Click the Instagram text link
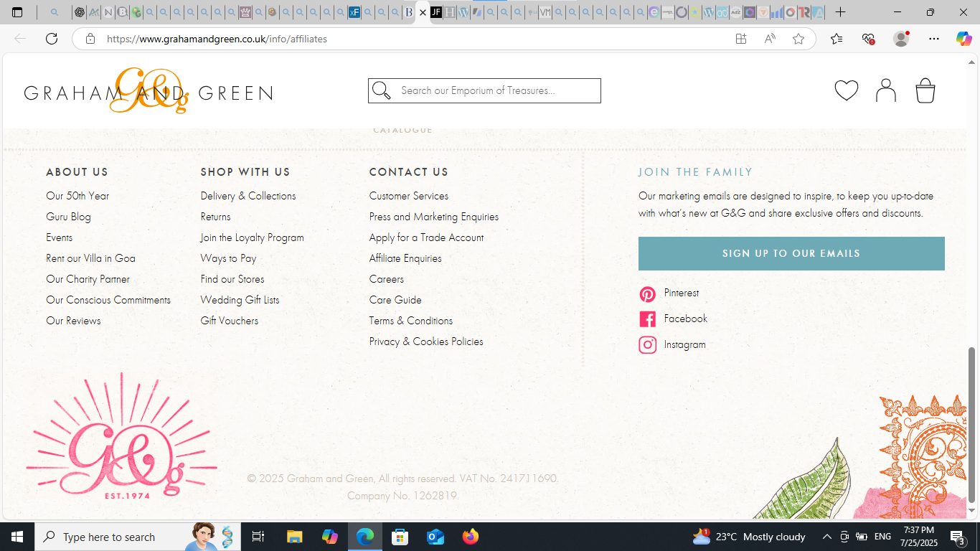Viewport: 980px width, 551px height. [685, 344]
